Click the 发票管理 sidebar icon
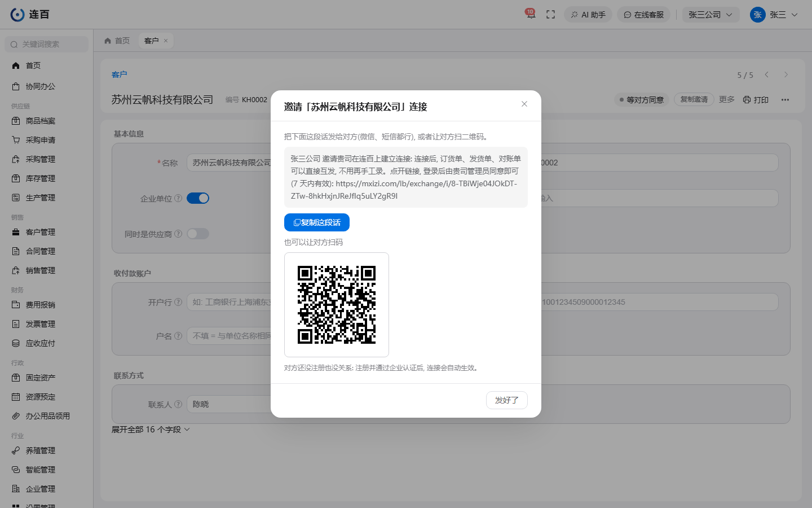 tap(16, 324)
